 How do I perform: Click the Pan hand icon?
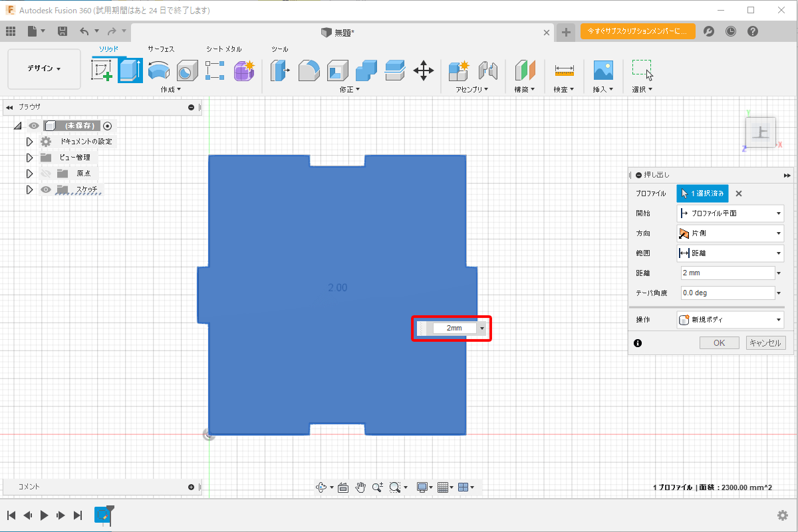pos(360,487)
